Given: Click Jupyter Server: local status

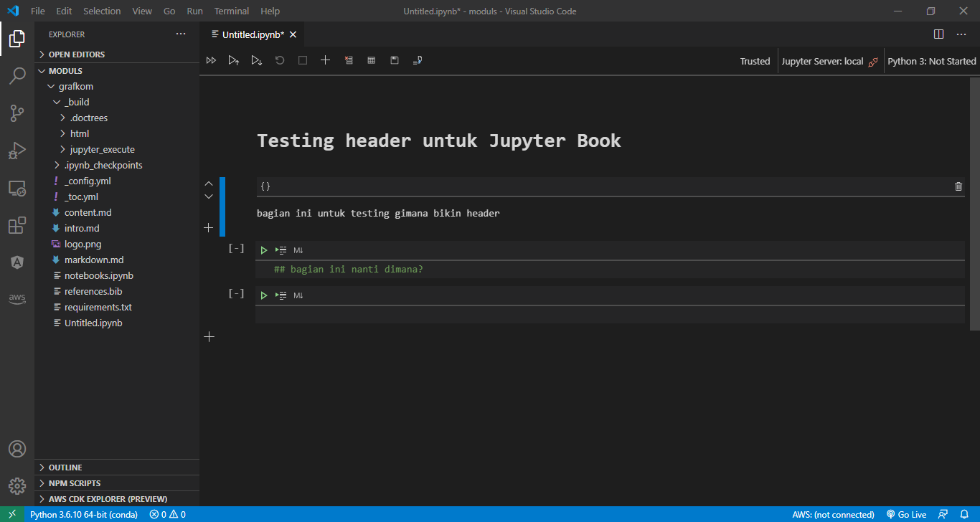Looking at the screenshot, I should [x=830, y=62].
